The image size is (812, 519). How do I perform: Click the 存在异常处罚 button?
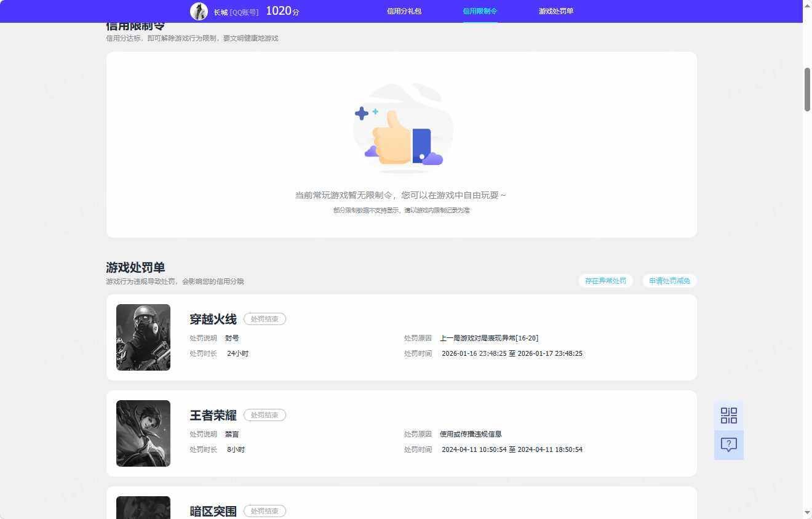pyautogui.click(x=606, y=281)
